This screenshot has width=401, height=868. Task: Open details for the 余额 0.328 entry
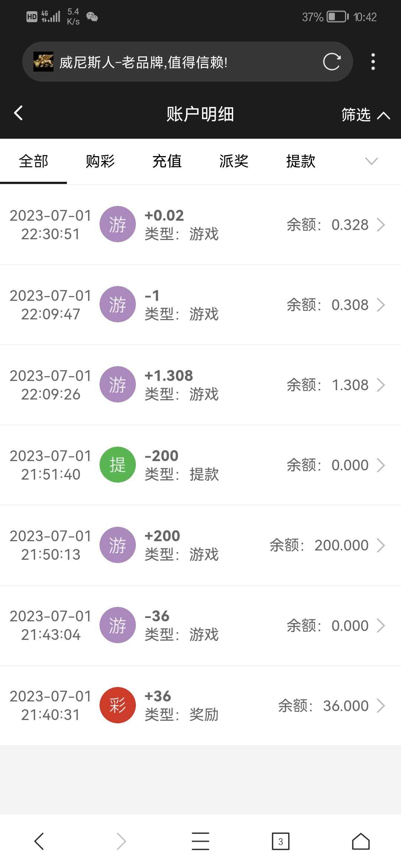[381, 225]
